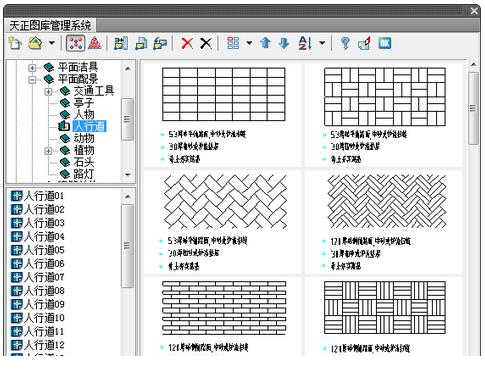
Task: Click the basket-weave paving thumbnail at top right
Action: coord(385,96)
